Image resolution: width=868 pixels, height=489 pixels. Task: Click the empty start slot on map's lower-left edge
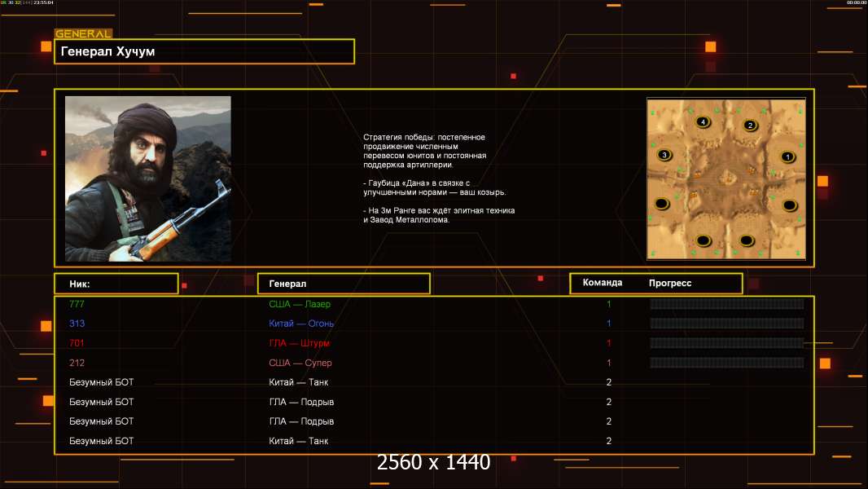pos(662,203)
